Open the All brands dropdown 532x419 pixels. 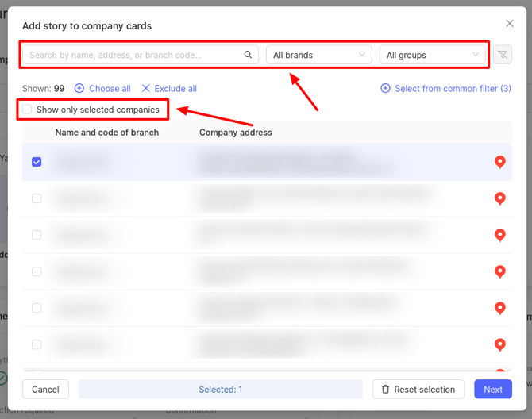coord(318,55)
